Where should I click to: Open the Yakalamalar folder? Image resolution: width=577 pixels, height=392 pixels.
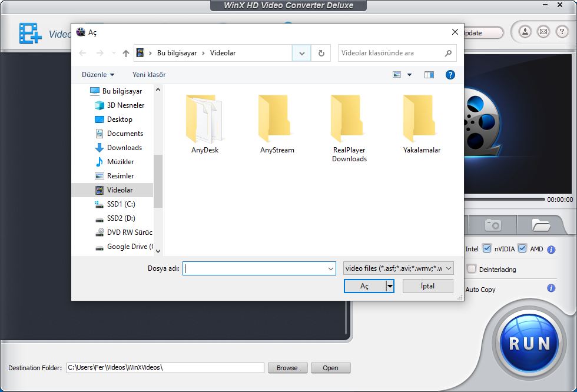tap(422, 124)
